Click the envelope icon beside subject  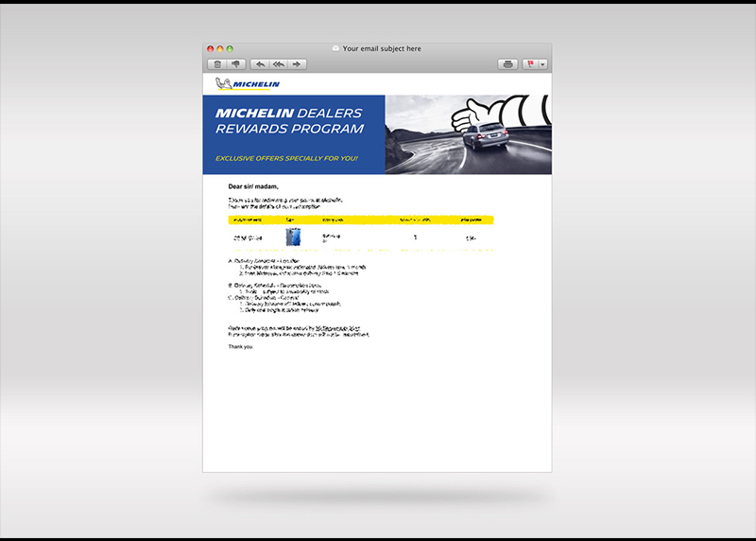click(335, 48)
